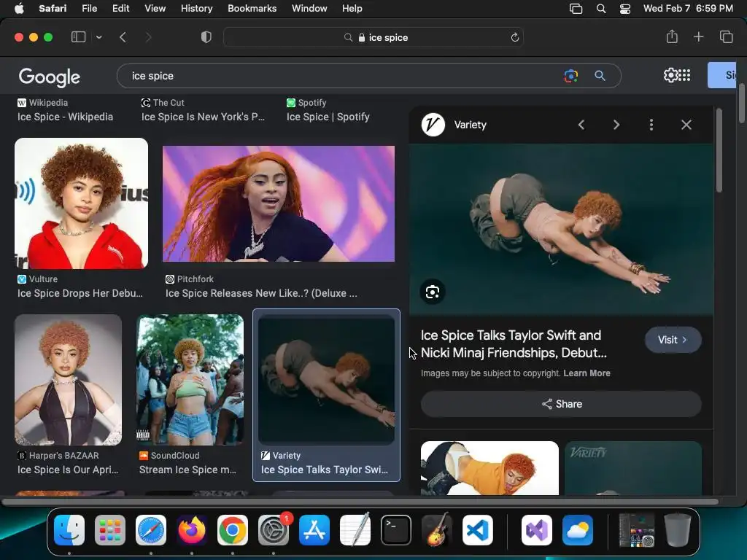
Task: Open the Apple menu
Action: point(19,8)
